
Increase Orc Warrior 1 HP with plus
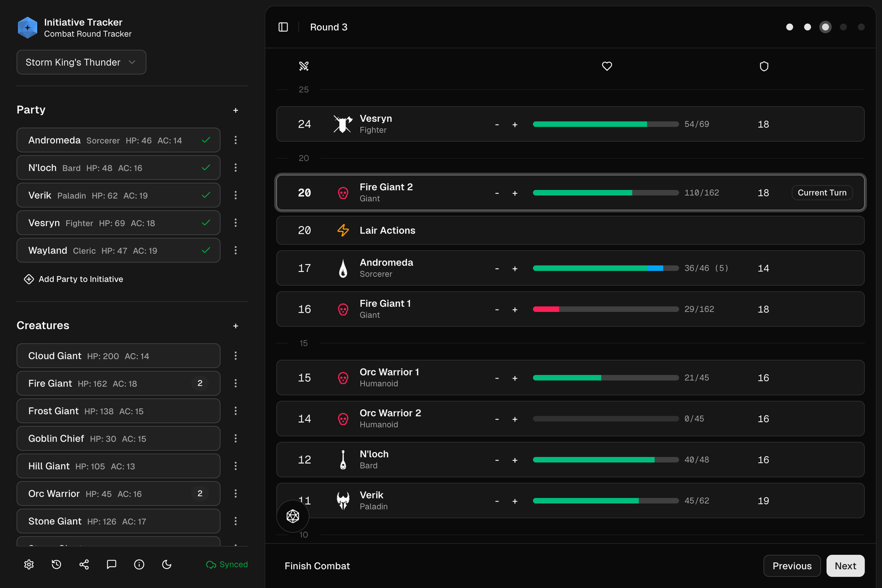click(515, 378)
